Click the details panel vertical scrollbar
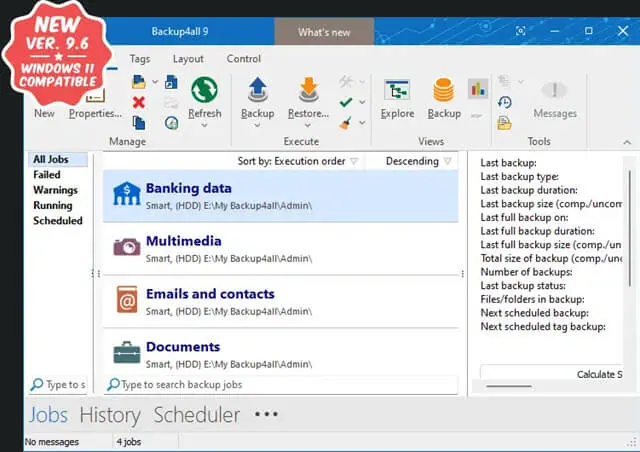640x452 pixels. [630, 229]
